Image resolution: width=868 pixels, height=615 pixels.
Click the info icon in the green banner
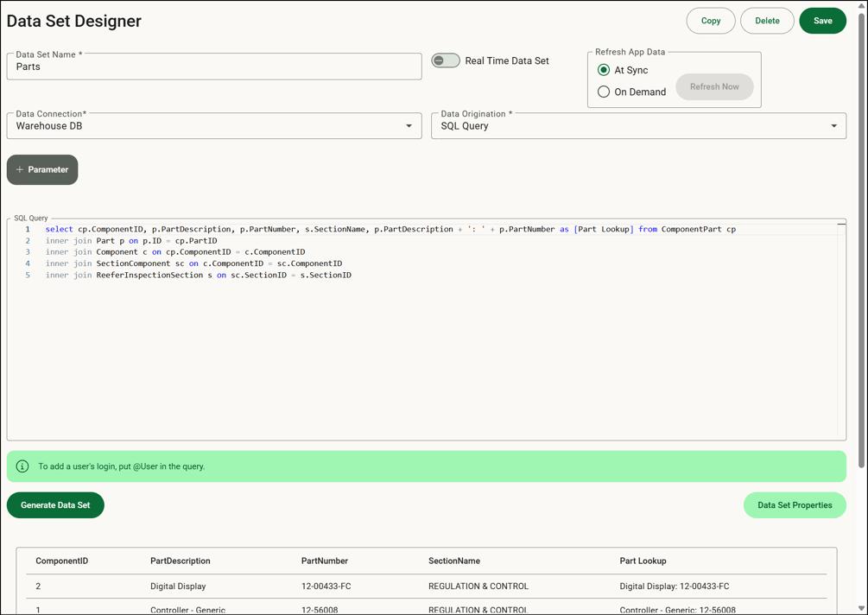[22, 466]
